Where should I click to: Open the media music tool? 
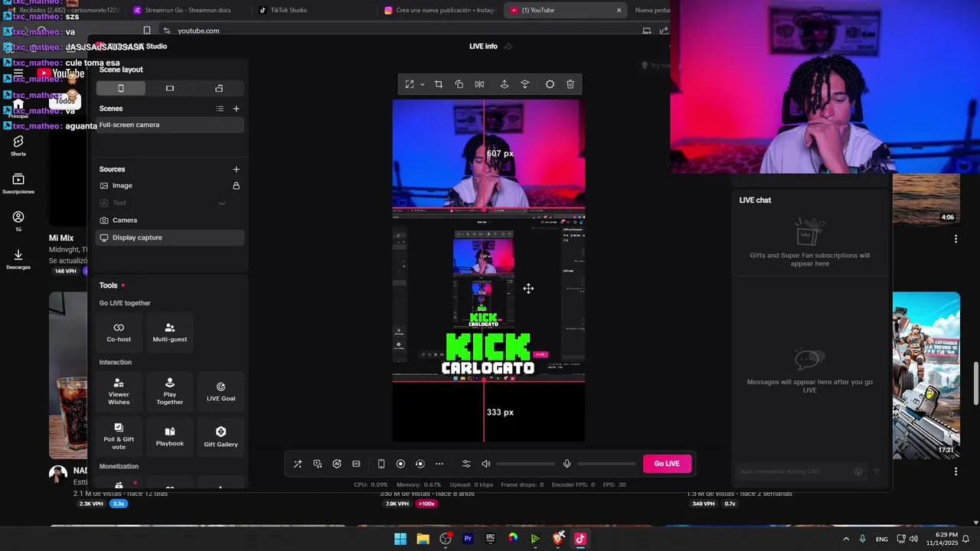tap(318, 464)
